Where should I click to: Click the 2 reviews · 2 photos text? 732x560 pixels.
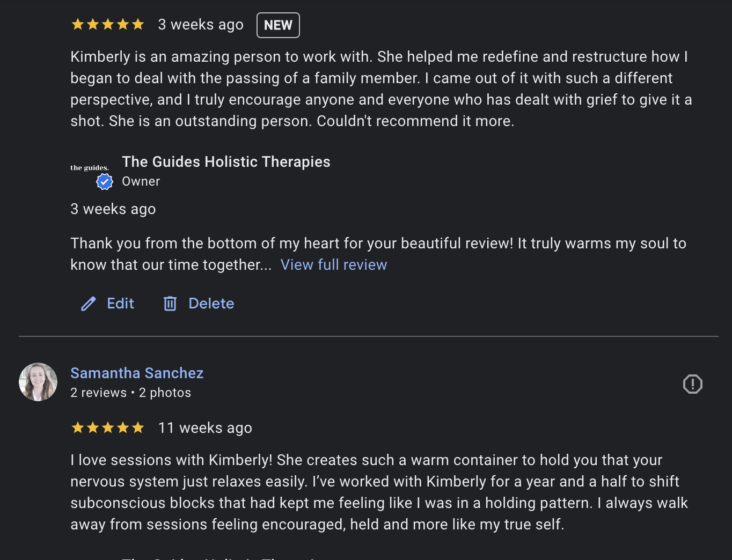pyautogui.click(x=130, y=393)
